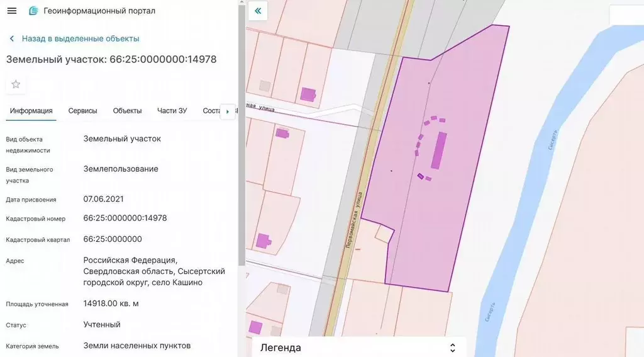Viewport: 644px width, 357px height.
Task: Collapse the info panel with double-chevron
Action: tap(258, 11)
